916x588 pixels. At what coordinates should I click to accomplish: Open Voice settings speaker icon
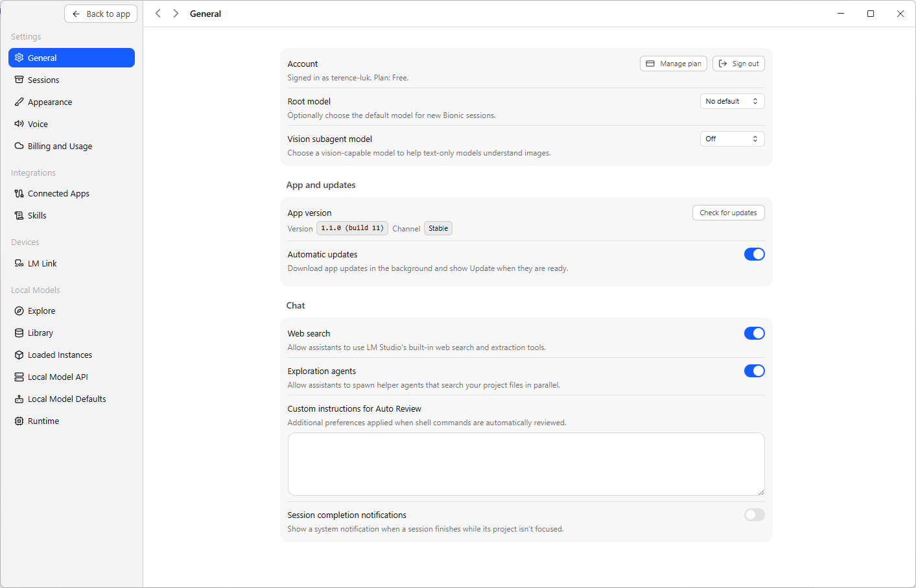tap(19, 124)
